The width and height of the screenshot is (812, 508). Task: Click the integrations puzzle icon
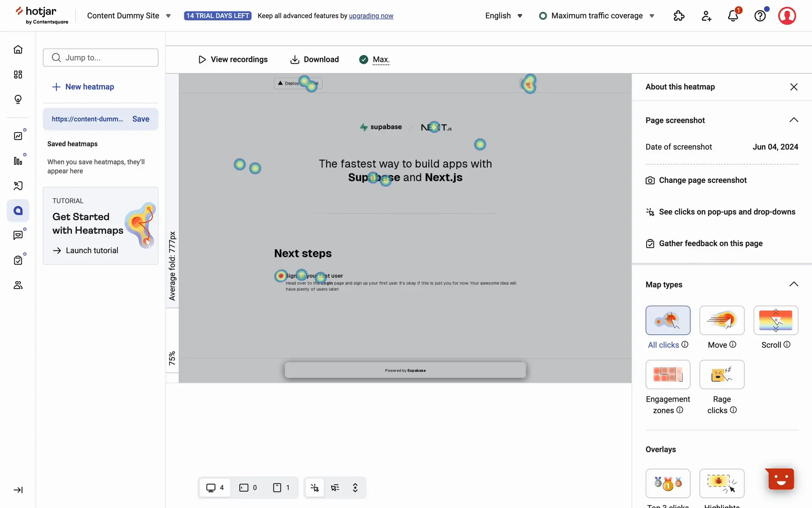pyautogui.click(x=679, y=16)
